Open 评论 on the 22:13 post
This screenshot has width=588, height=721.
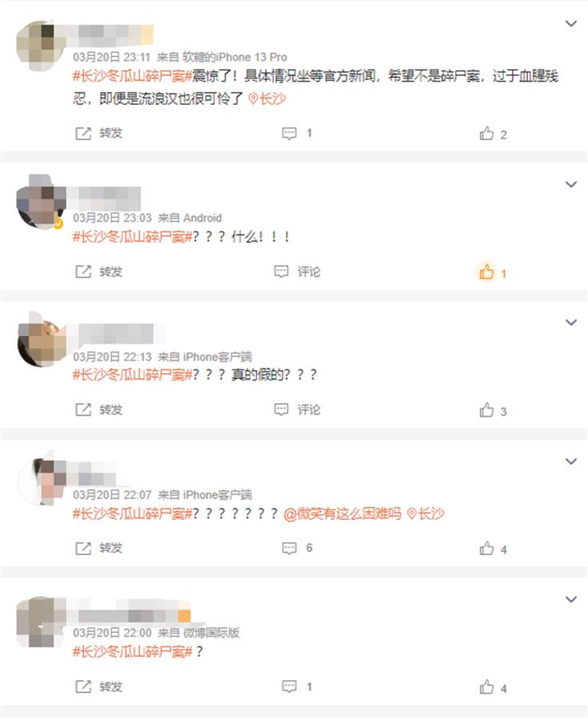pyautogui.click(x=297, y=409)
